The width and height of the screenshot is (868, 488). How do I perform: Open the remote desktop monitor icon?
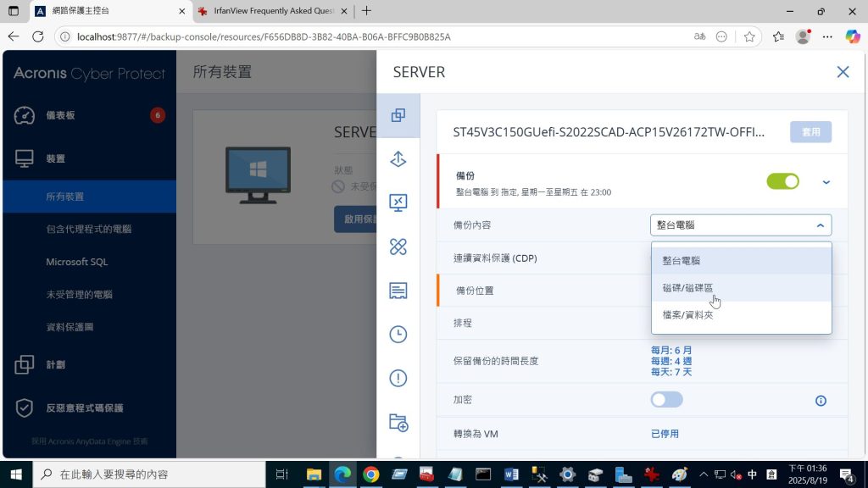[x=398, y=202]
